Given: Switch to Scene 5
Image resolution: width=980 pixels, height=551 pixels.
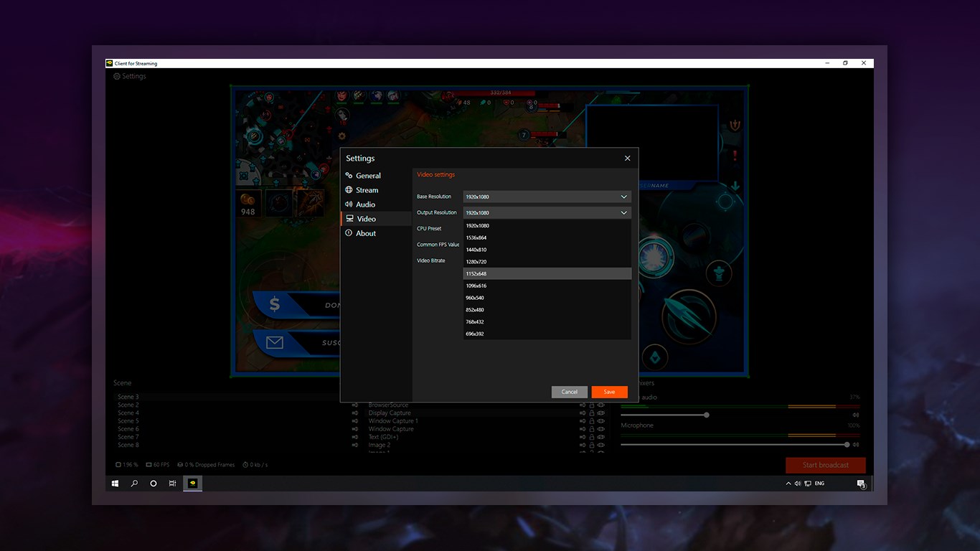Looking at the screenshot, I should pos(128,421).
